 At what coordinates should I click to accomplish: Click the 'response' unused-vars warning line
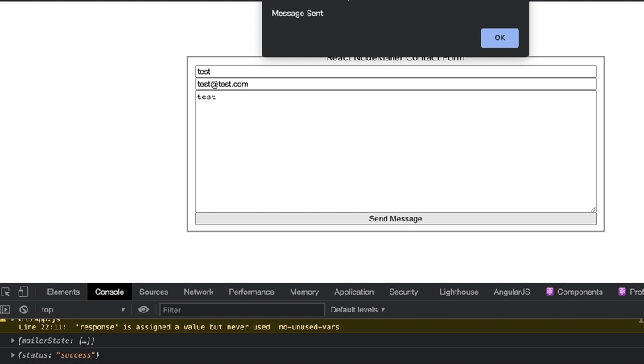179,327
